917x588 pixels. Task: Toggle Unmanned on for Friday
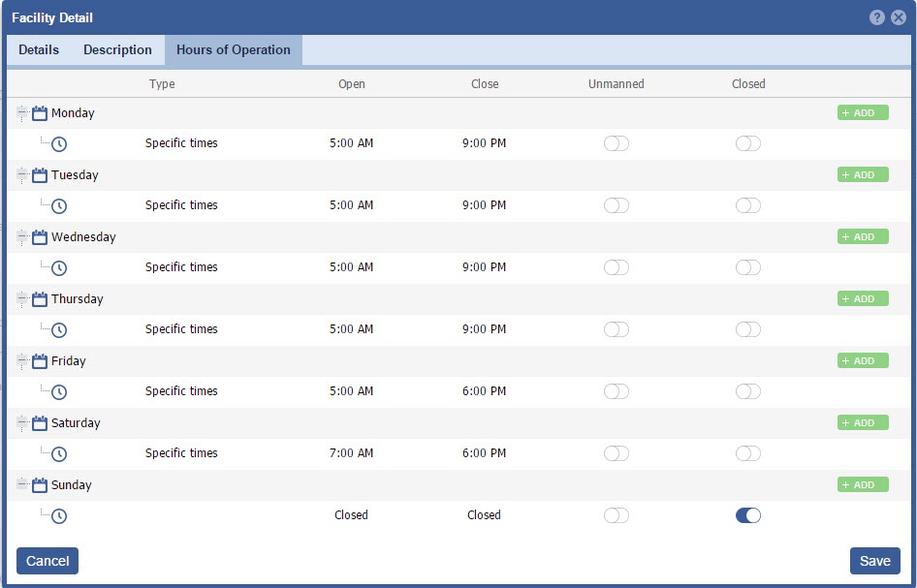616,391
